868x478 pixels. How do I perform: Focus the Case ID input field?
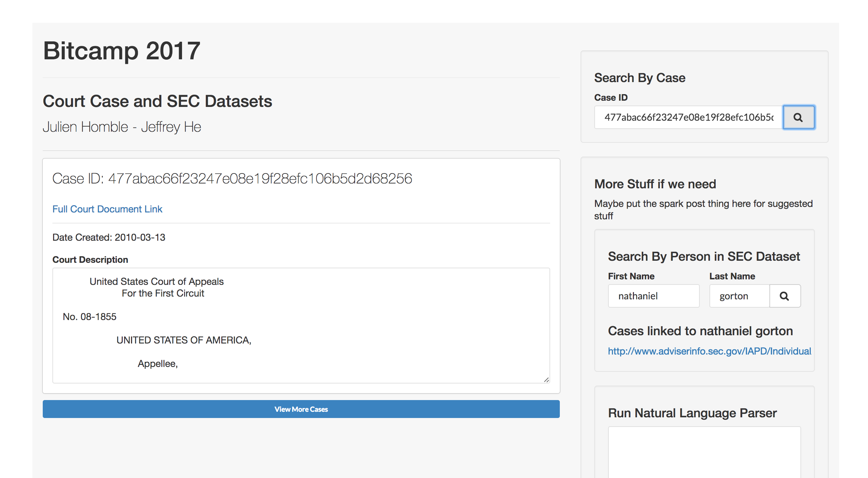pos(688,117)
